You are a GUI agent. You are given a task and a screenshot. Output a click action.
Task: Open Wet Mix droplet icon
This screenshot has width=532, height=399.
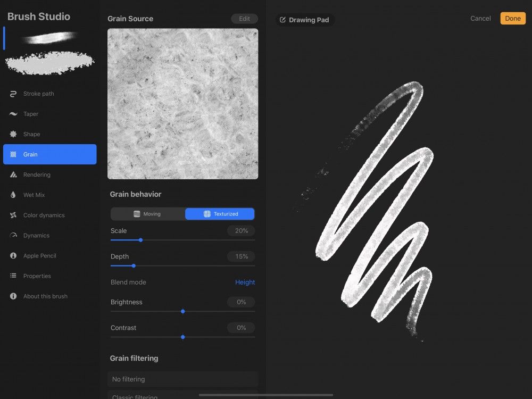[x=13, y=195]
